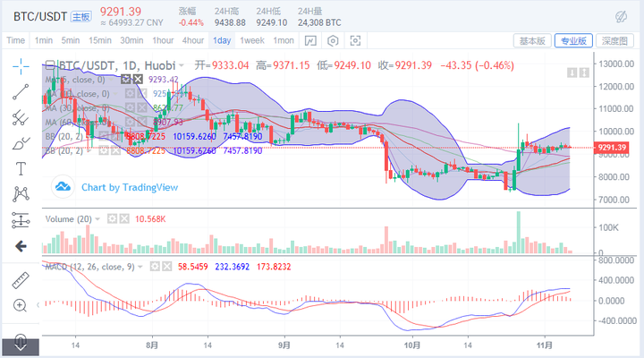Open MACD indicator settings gear
The width and height of the screenshot is (644, 358).
(155, 267)
